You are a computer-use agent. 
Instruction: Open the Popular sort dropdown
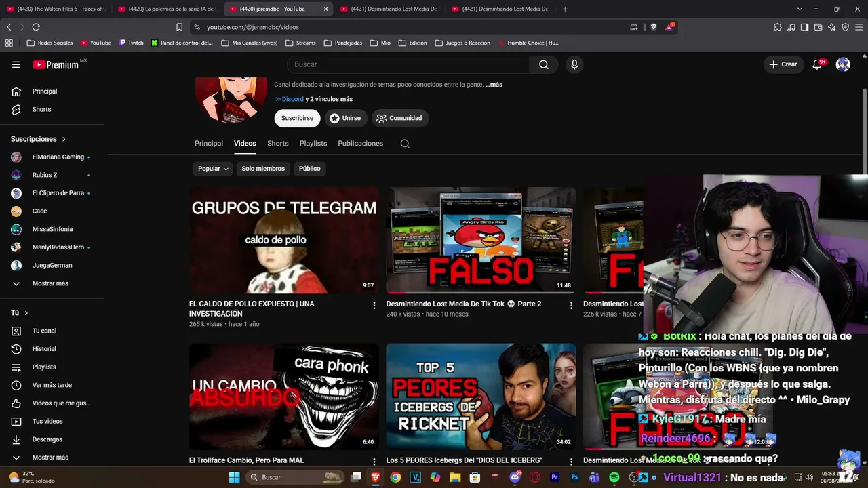pyautogui.click(x=213, y=169)
